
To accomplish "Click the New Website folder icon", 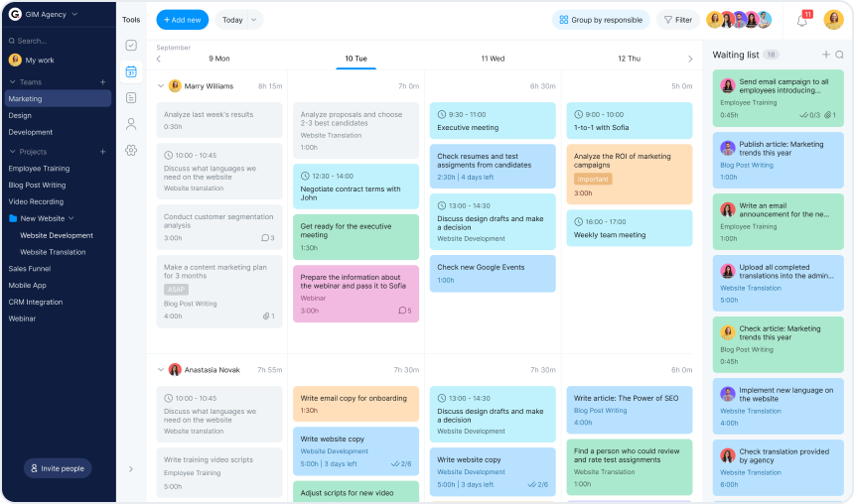I will pos(13,218).
